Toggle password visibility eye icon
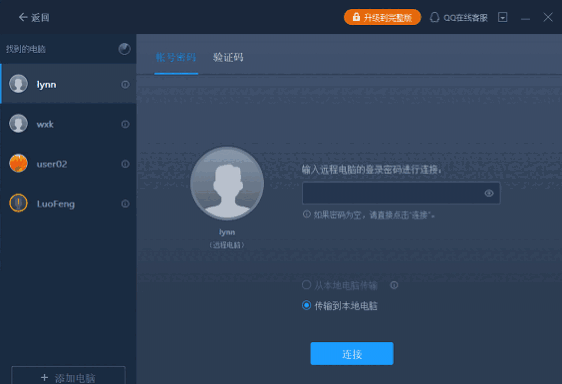Screen dimensions: 562x384 489,193
